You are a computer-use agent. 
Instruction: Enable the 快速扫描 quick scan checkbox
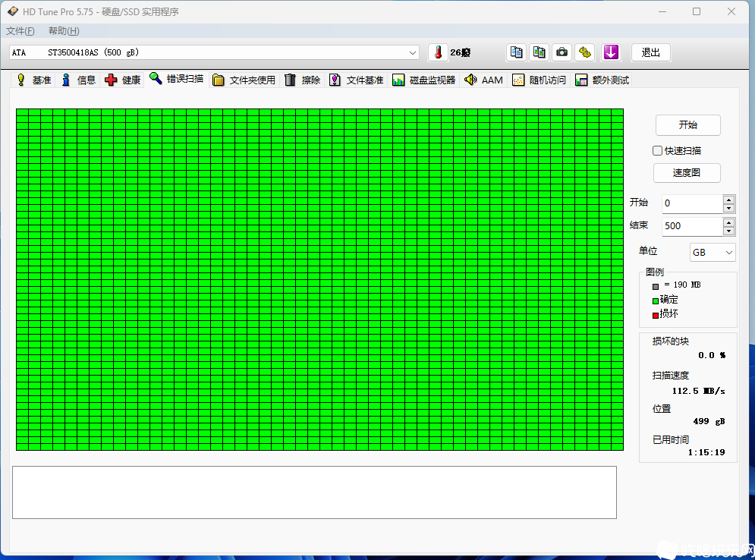pos(657,151)
